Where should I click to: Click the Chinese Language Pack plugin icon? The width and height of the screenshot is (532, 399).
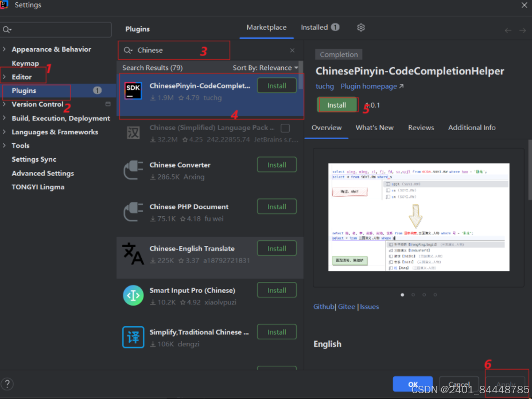(133, 133)
